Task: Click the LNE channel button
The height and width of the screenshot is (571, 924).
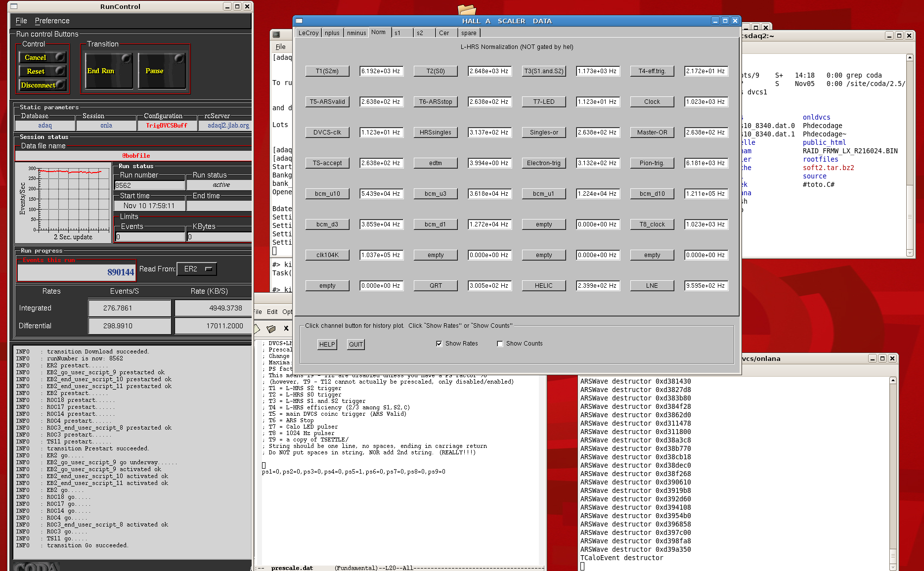Action: coord(652,286)
